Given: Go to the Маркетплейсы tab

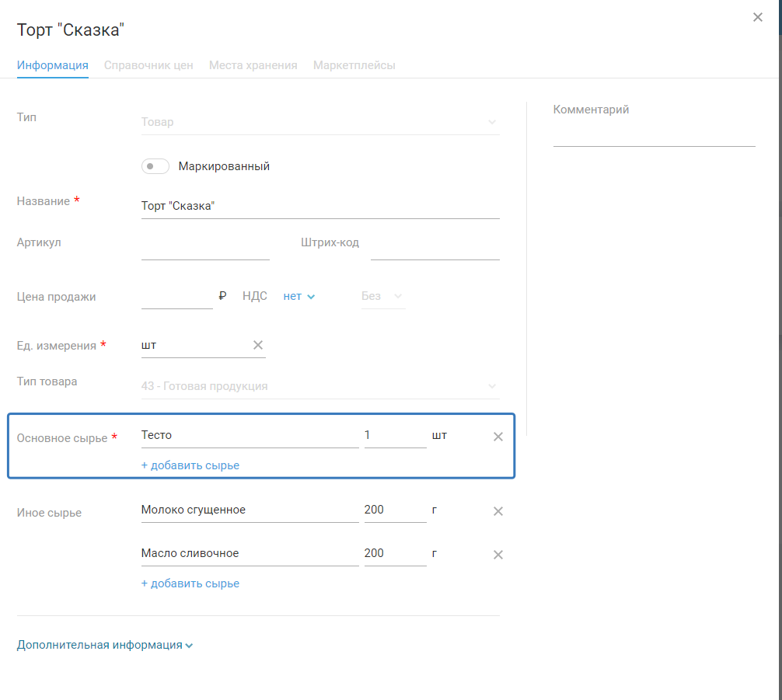Looking at the screenshot, I should [354, 65].
